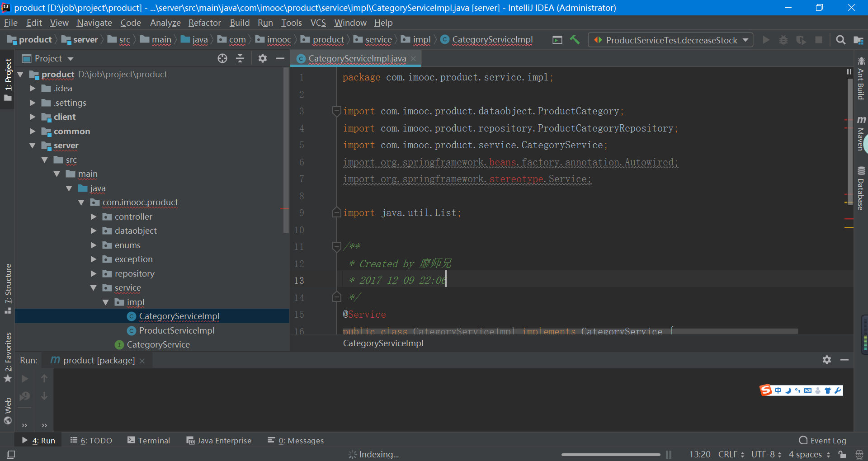Click Collapse All icon in Project panel

(x=240, y=58)
